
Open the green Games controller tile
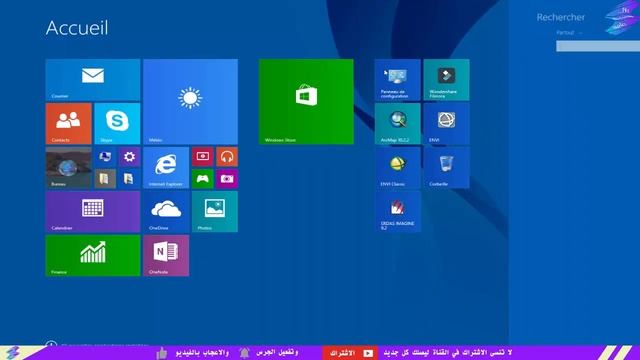tap(203, 179)
